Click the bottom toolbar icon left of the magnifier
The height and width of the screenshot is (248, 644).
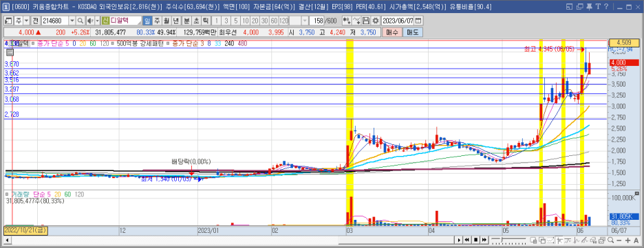[x=602, y=240]
